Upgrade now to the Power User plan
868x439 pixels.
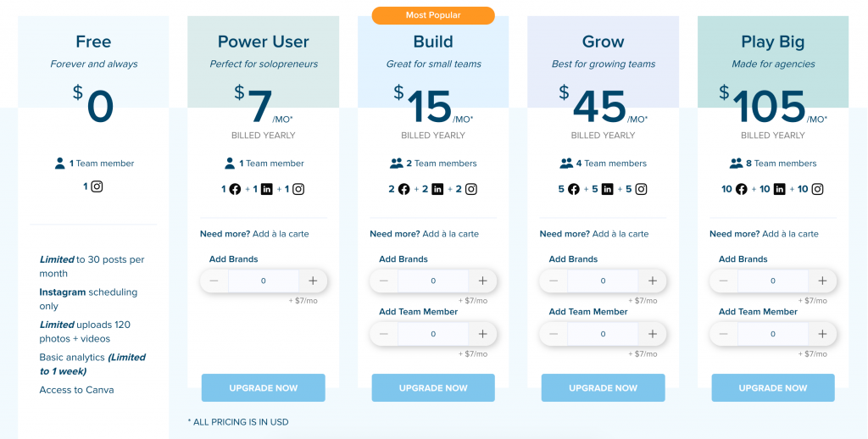[x=264, y=388]
